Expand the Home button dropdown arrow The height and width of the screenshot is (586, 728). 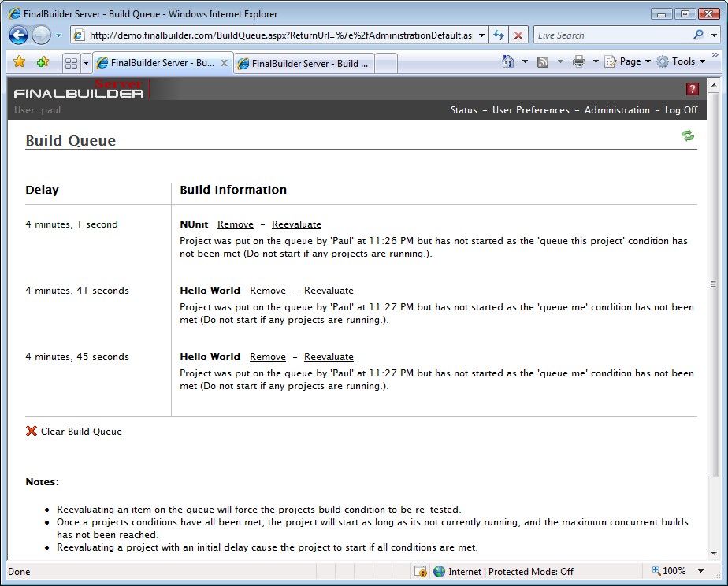[525, 61]
